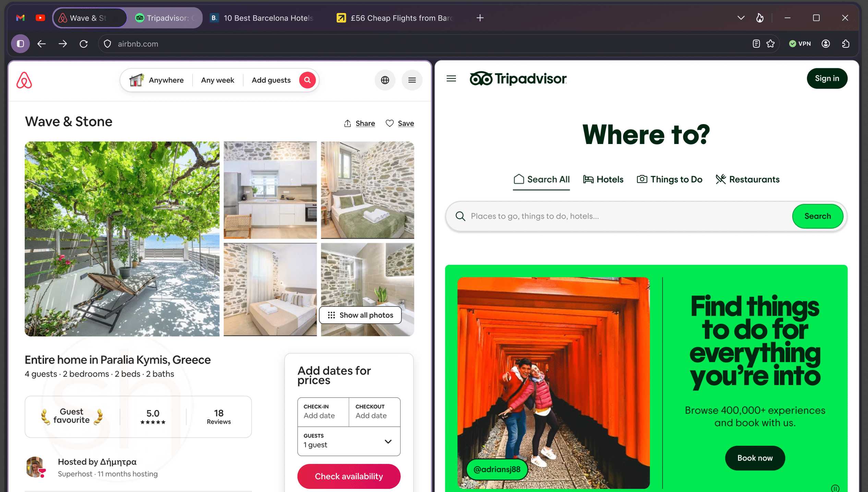Click the Share icon on the listing
The image size is (868, 492).
pos(348,123)
